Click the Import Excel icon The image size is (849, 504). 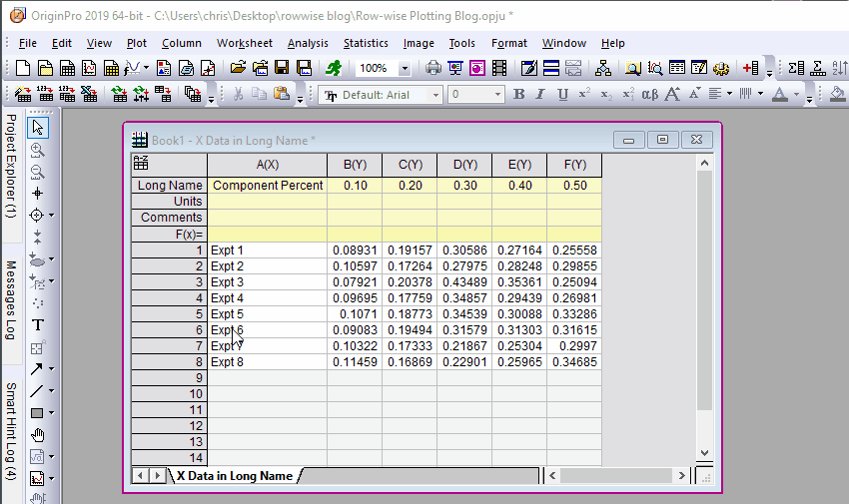pyautogui.click(x=89, y=94)
